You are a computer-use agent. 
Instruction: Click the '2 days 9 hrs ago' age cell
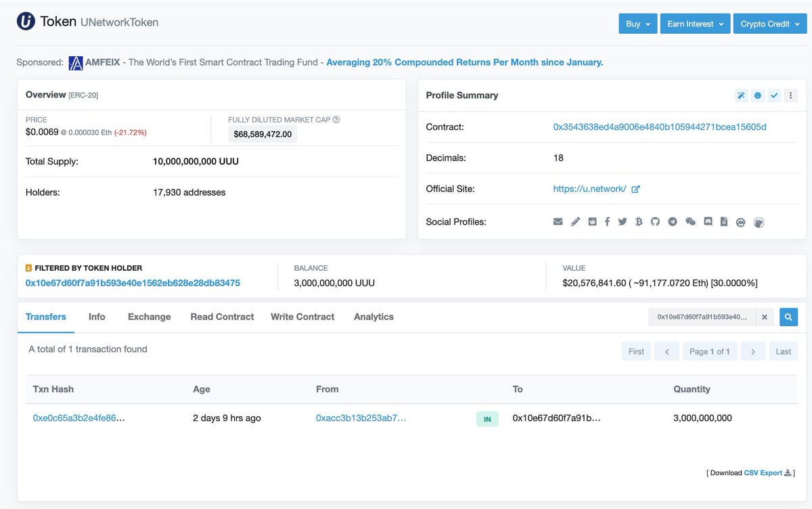click(227, 418)
